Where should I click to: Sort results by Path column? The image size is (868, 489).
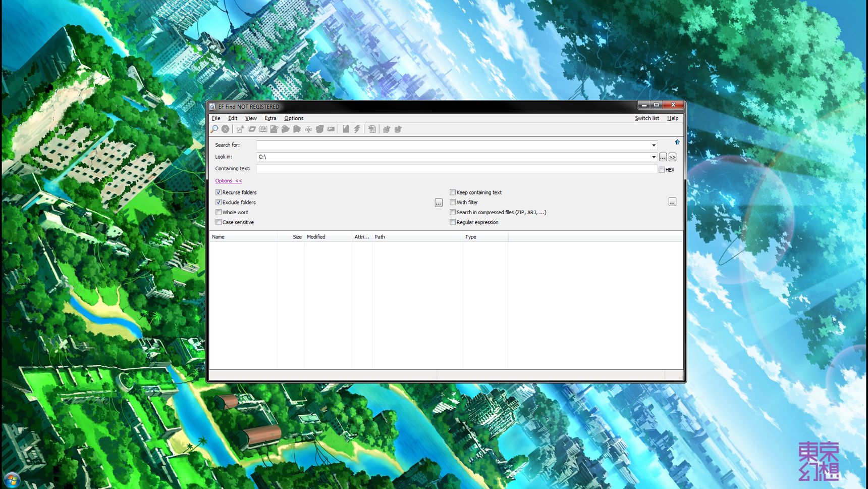(417, 237)
